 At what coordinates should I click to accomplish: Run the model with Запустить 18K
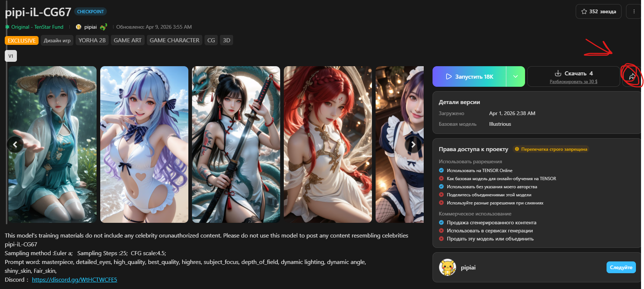tap(469, 76)
